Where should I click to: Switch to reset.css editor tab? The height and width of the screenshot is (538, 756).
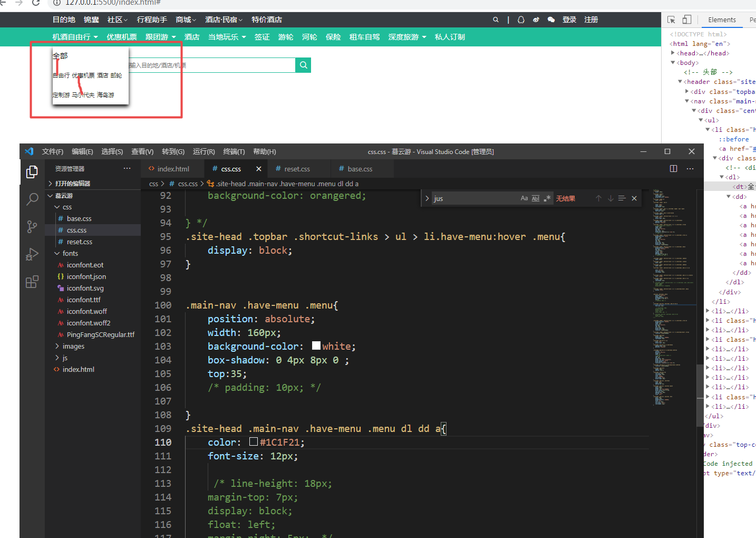click(x=298, y=169)
